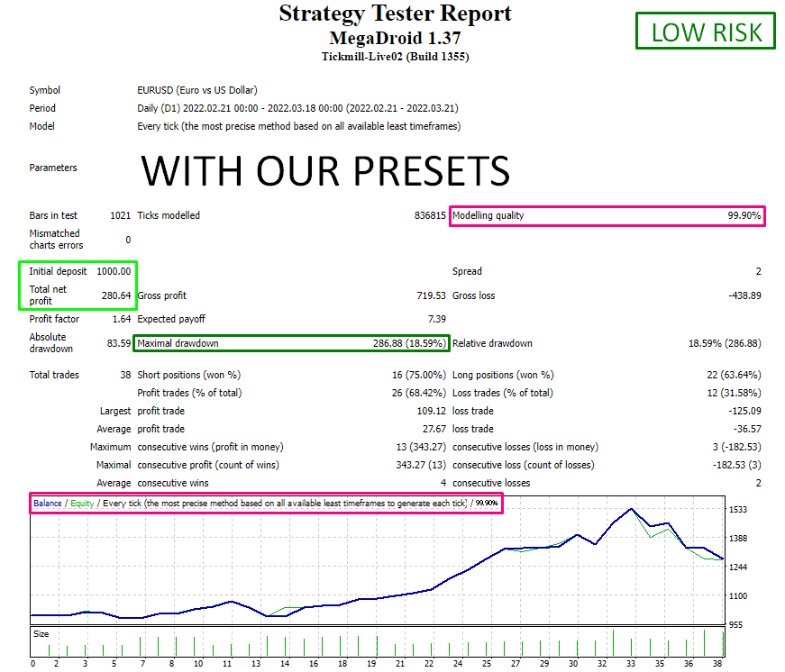Select the Short positions value 16 (75.00%)

[x=418, y=375]
